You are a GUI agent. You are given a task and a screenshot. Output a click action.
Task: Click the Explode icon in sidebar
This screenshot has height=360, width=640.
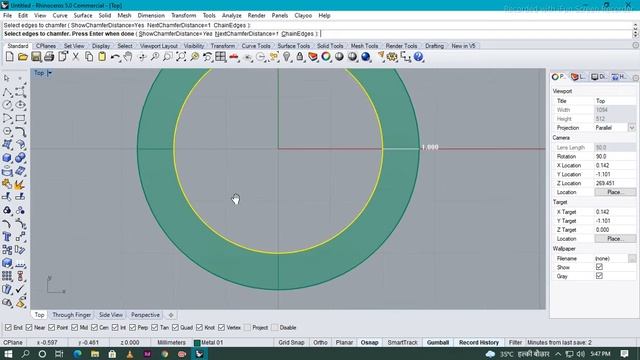point(20,184)
